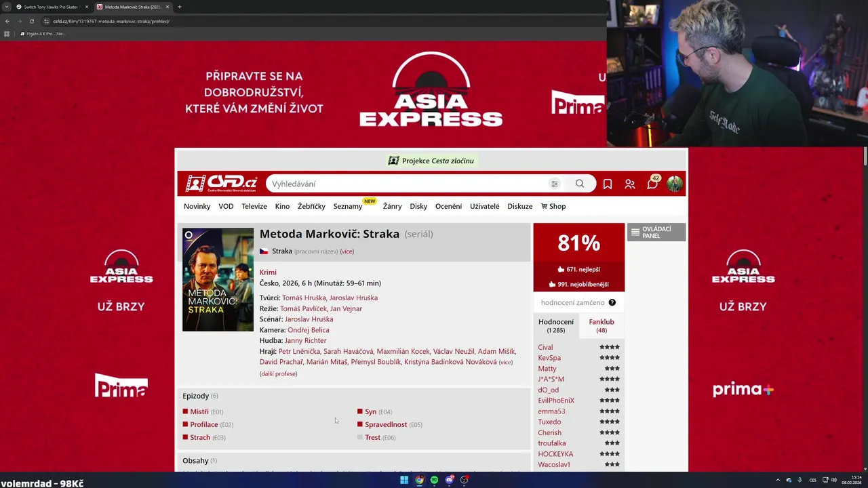Open a new browser tab

coord(179,7)
